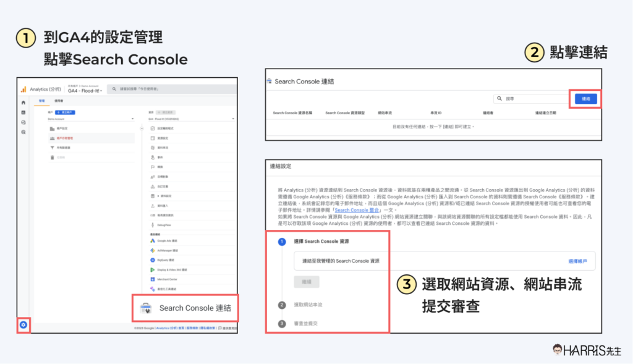This screenshot has height=364, width=633.
Task: Click the Setup Assistant checkbox icon
Action: pos(153,129)
